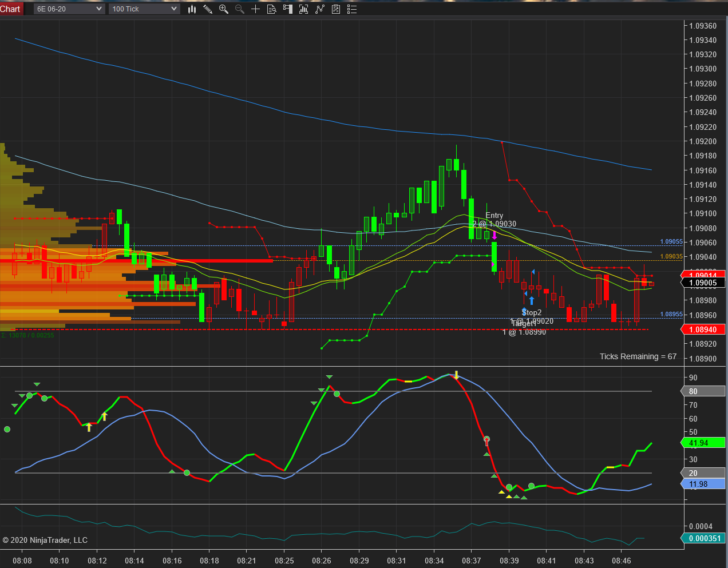Open the chart properties list icon

pyautogui.click(x=352, y=9)
